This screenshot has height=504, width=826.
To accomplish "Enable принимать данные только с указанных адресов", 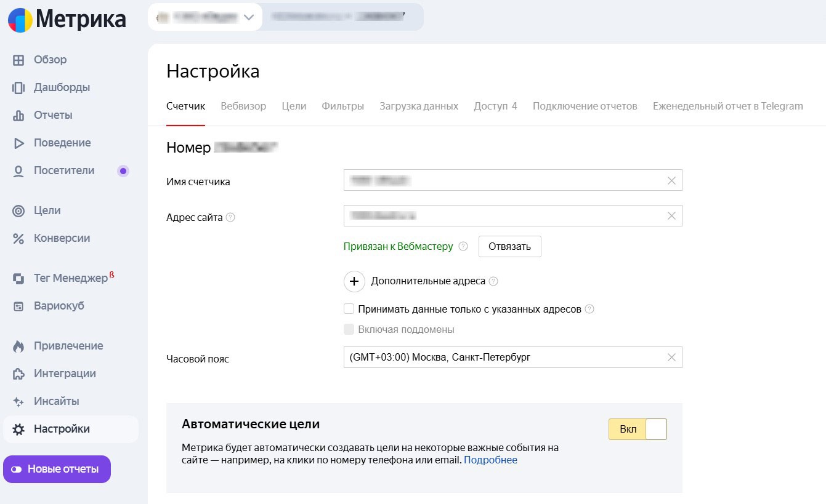I will 349,308.
